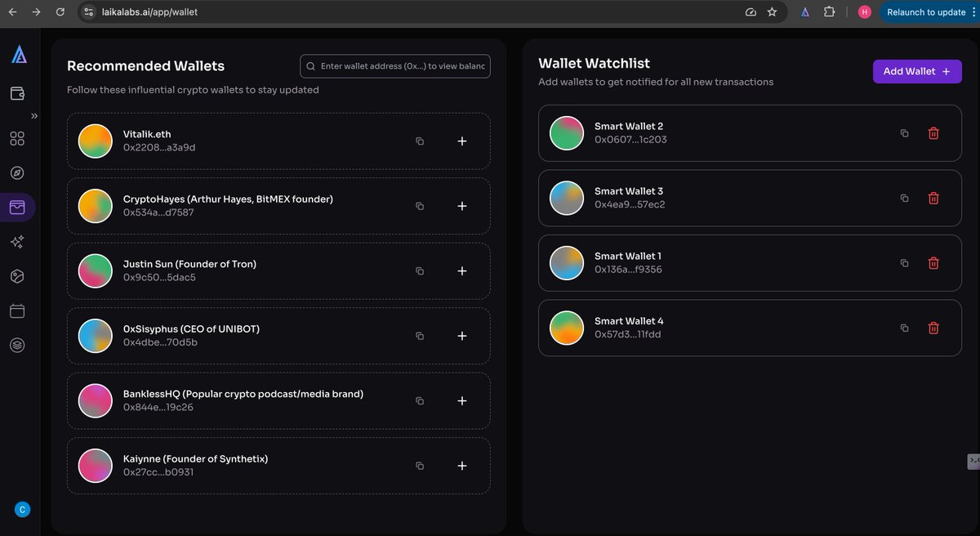Open the Laika Labs home logo
The width and height of the screenshot is (980, 536).
[18, 54]
